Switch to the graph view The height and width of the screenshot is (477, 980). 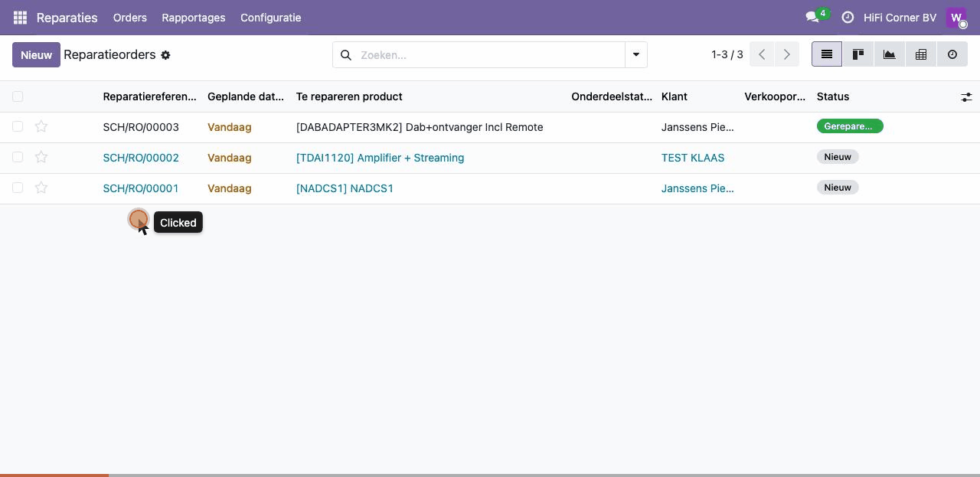point(890,54)
